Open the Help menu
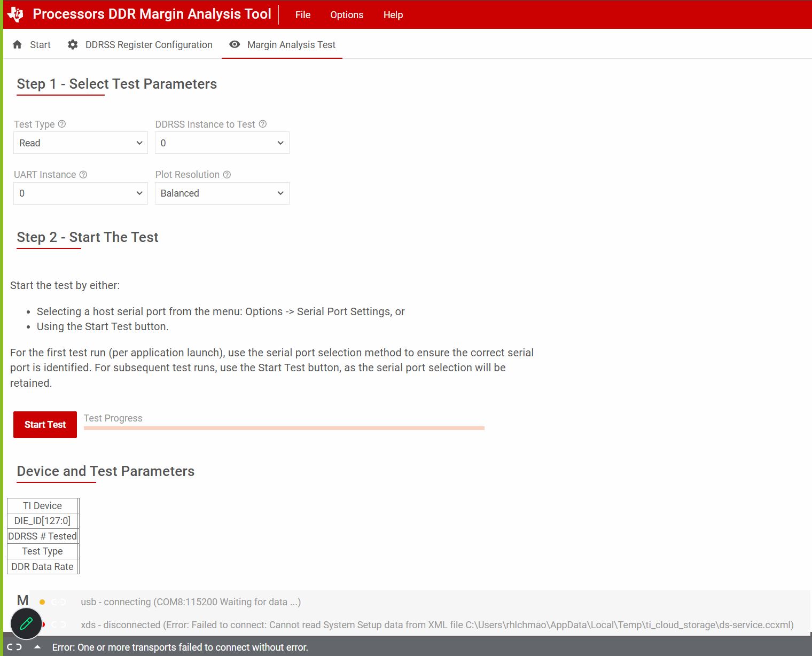This screenshot has height=656, width=812. tap(393, 15)
